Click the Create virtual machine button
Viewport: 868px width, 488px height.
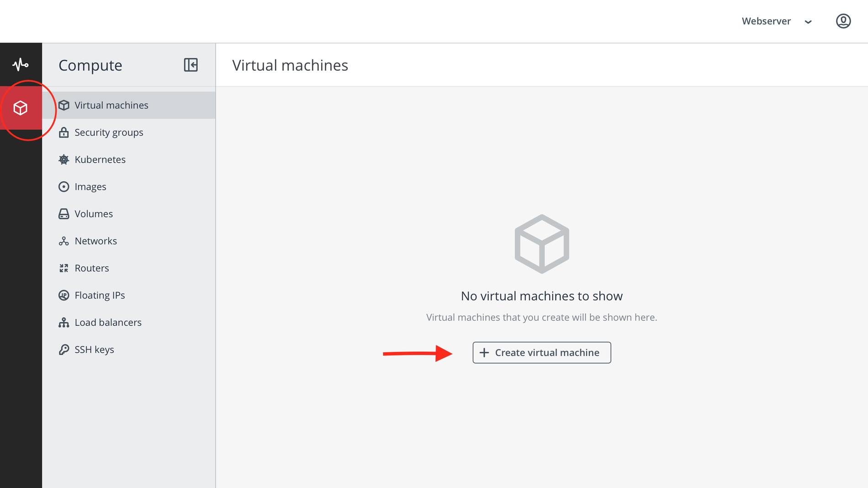tap(541, 353)
